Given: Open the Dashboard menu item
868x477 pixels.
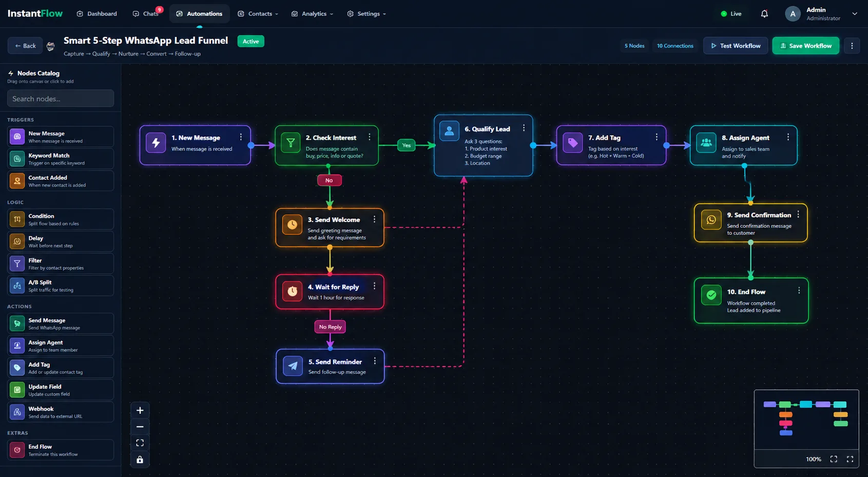Looking at the screenshot, I should [x=97, y=14].
